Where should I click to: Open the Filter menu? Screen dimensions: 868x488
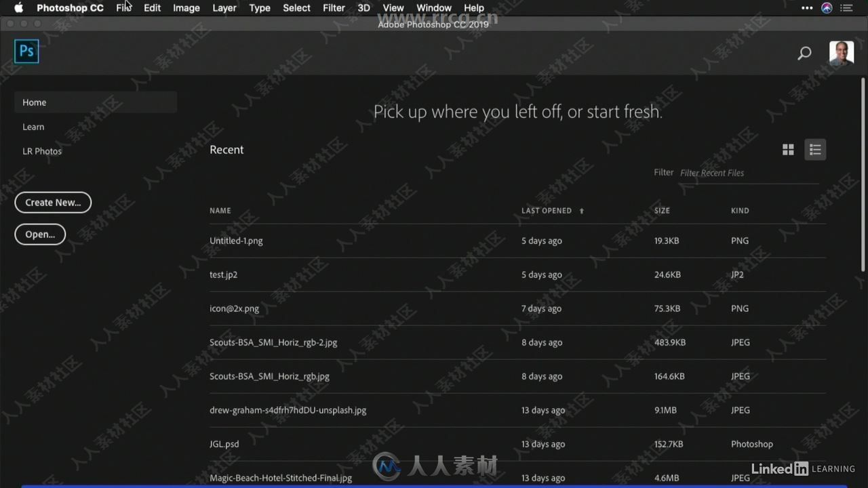pos(334,8)
